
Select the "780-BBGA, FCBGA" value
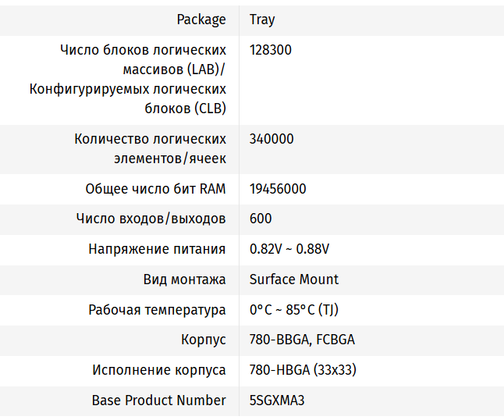[302, 340]
